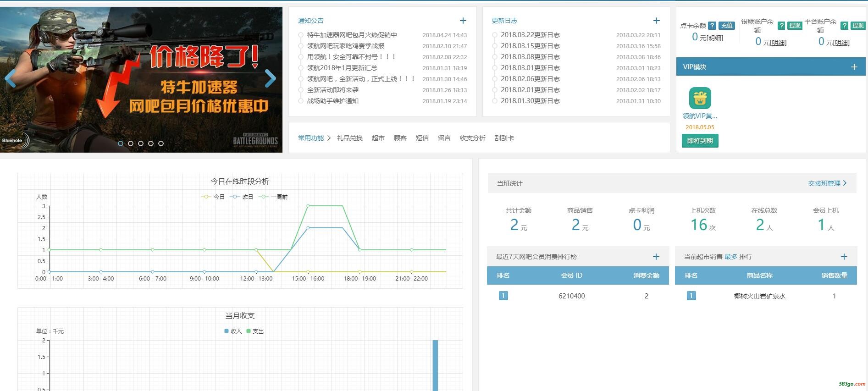
Task: Click 充值 button for 点卡余额
Action: tap(727, 26)
